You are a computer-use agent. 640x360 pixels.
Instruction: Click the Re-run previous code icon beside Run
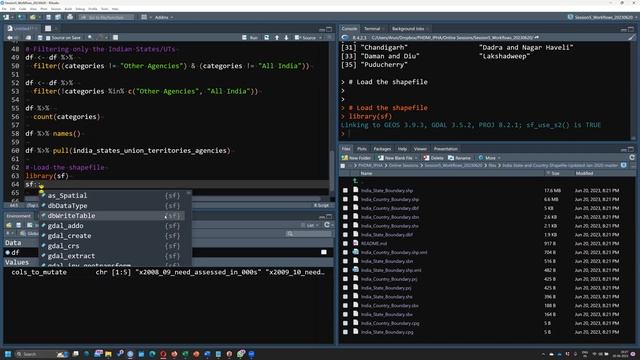pos(267,38)
